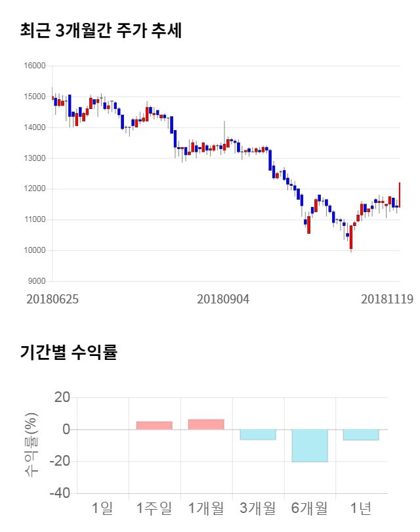Click the 16000 price axis label
Viewport: 420px width, 532px height.
point(35,66)
